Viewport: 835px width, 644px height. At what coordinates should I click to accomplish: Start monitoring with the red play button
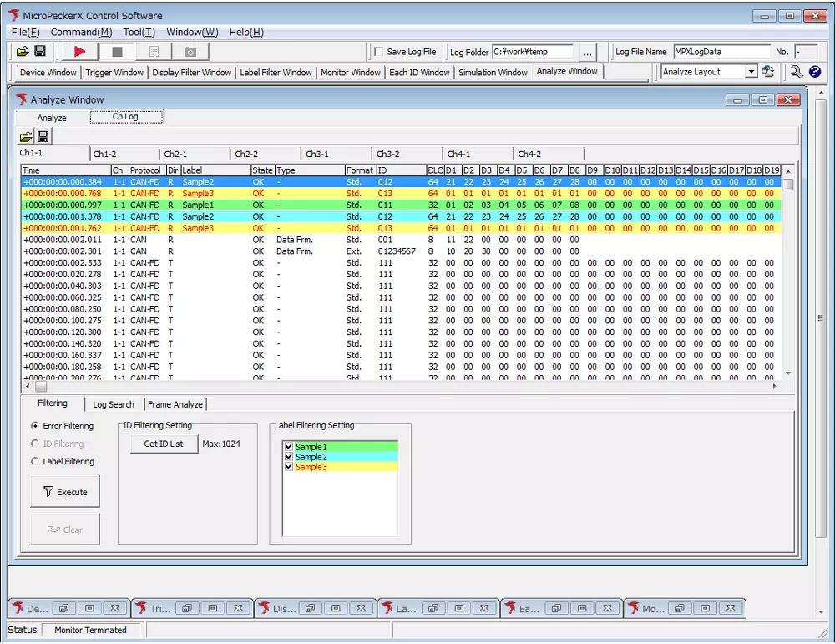pyautogui.click(x=80, y=52)
